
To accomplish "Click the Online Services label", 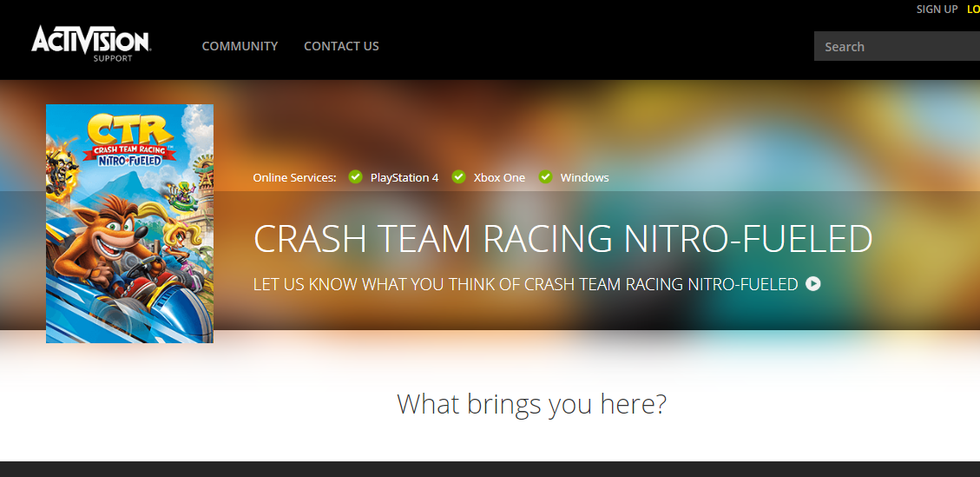I will coord(294,178).
